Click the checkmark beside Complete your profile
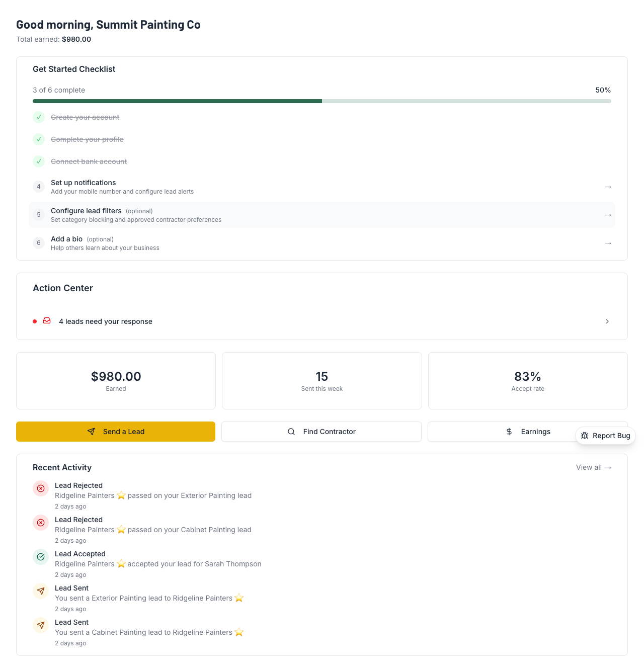 point(39,139)
